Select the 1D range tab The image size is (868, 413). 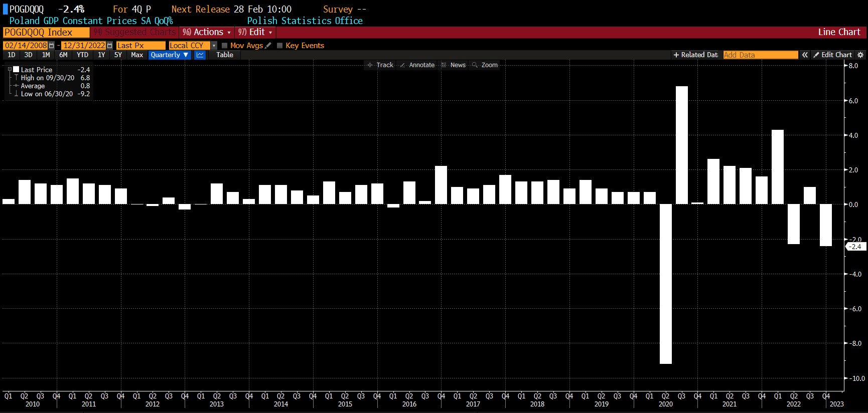click(x=12, y=55)
